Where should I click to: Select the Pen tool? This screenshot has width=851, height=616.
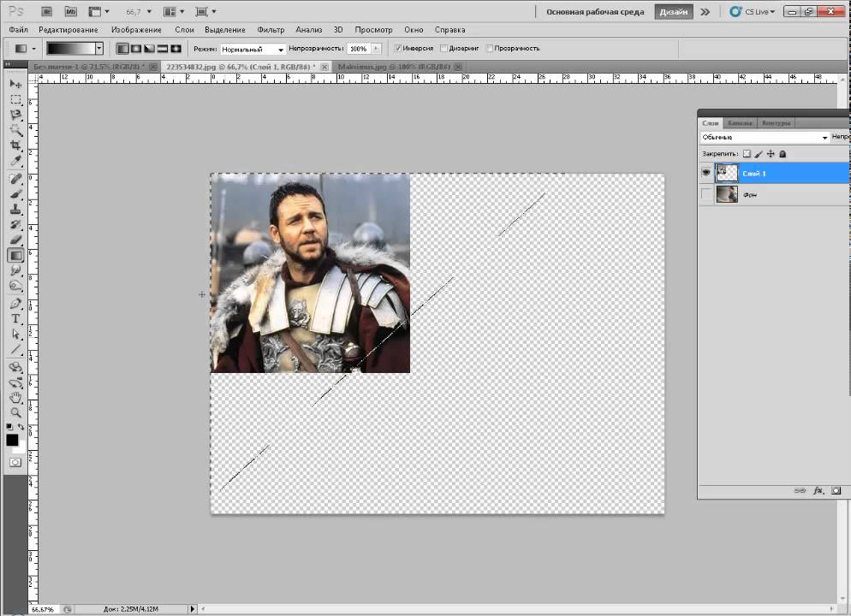tap(15, 304)
